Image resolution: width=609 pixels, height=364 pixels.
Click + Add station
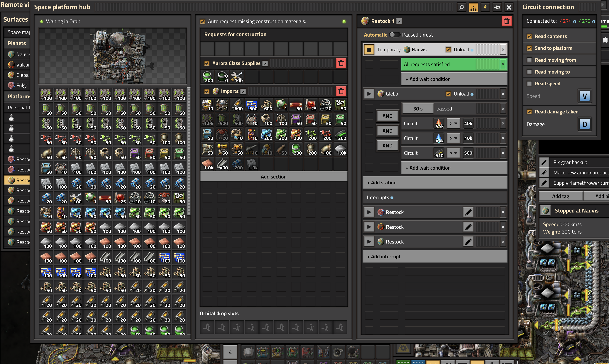click(435, 183)
